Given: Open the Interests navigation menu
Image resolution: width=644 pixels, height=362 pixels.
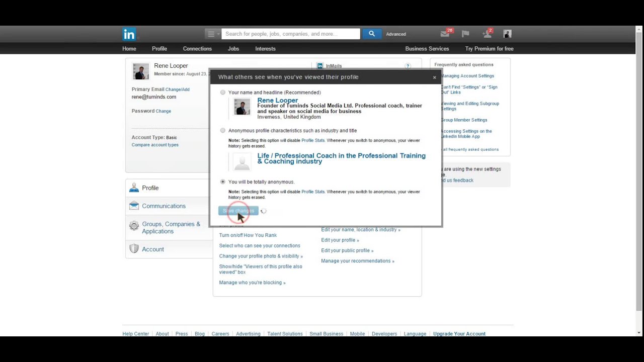Looking at the screenshot, I should point(265,49).
